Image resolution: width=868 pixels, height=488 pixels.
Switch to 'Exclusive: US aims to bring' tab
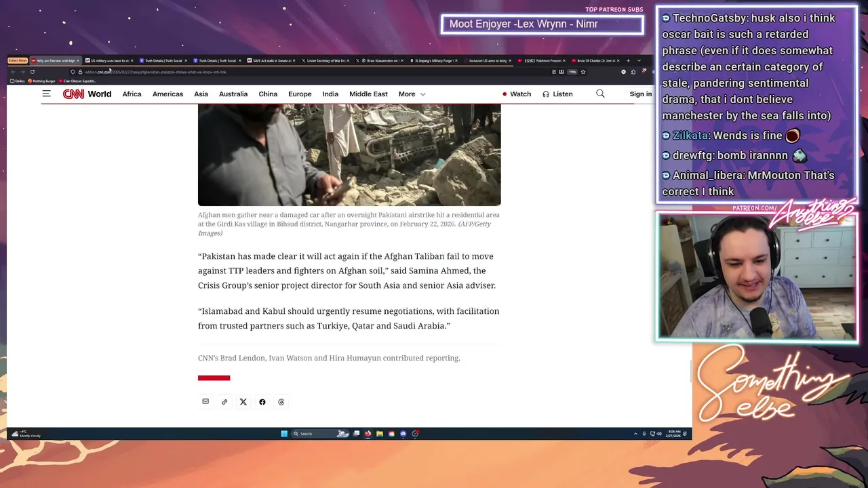(487, 60)
